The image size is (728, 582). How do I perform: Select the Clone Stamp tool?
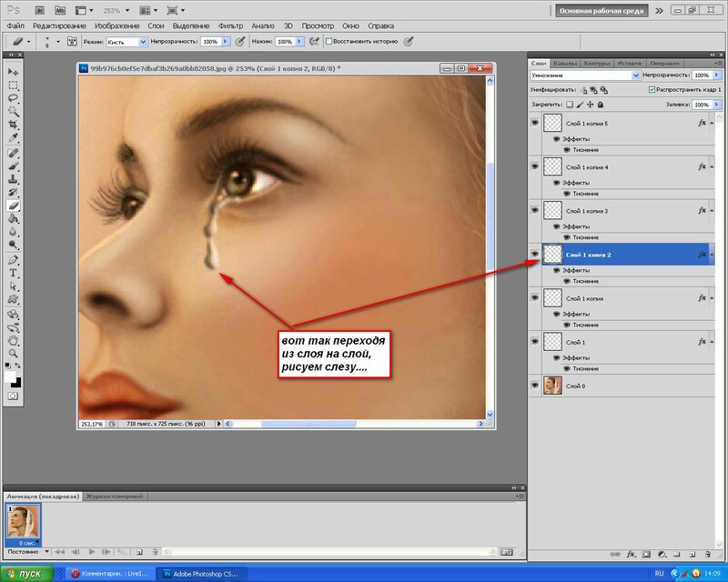(x=14, y=179)
